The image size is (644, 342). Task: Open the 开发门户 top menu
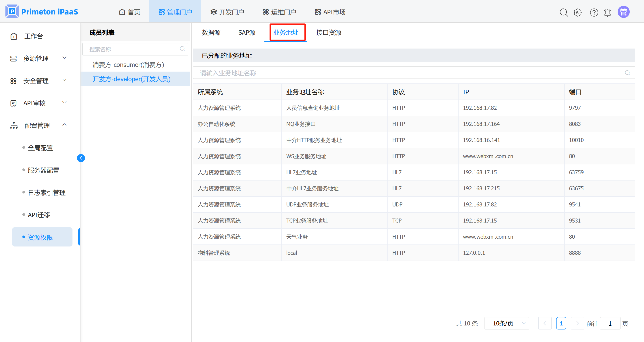227,12
